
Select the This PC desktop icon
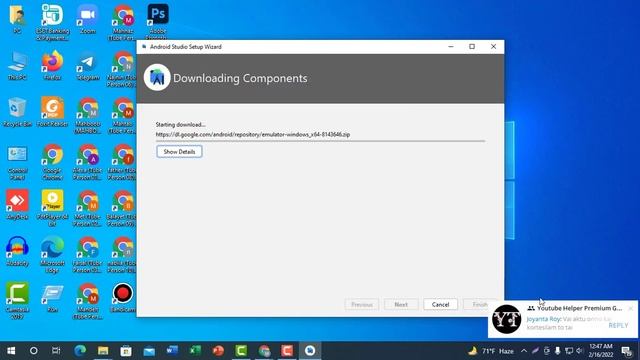click(x=17, y=65)
